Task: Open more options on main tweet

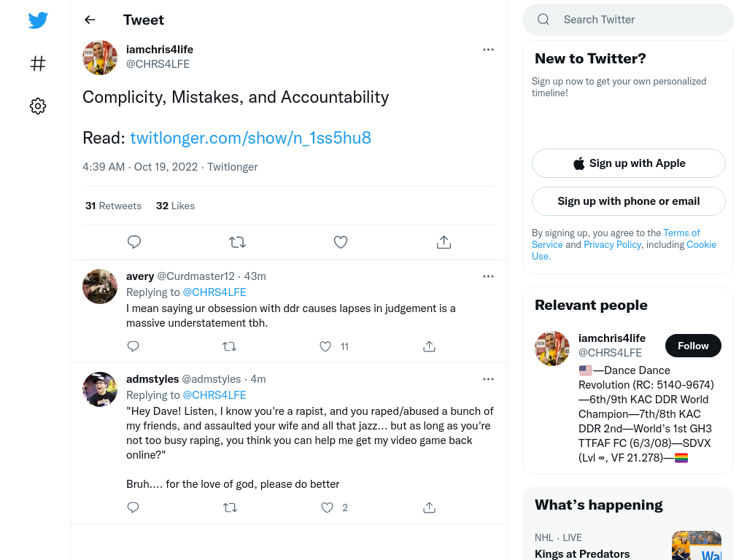Action: [488, 50]
